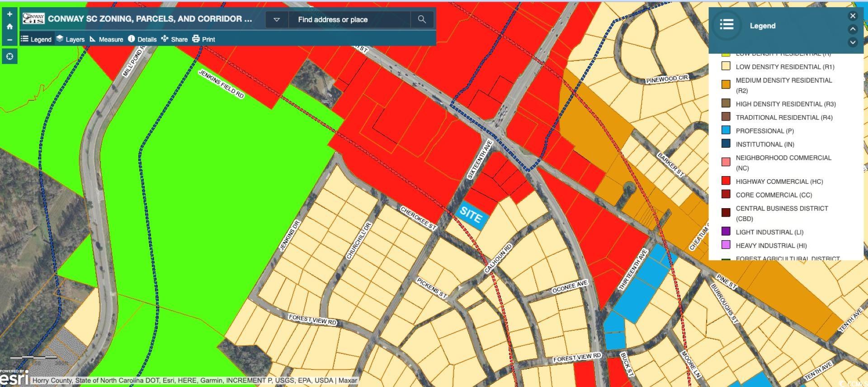Click the home default extent icon
Viewport: 868px width, 387px height.
pyautogui.click(x=9, y=27)
